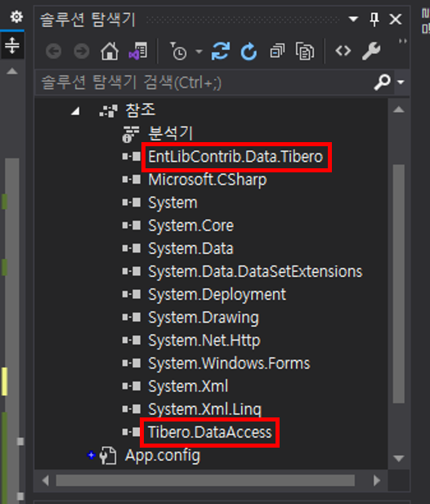The image size is (430, 504).
Task: Select System.Deployment reference
Action: coord(217,295)
